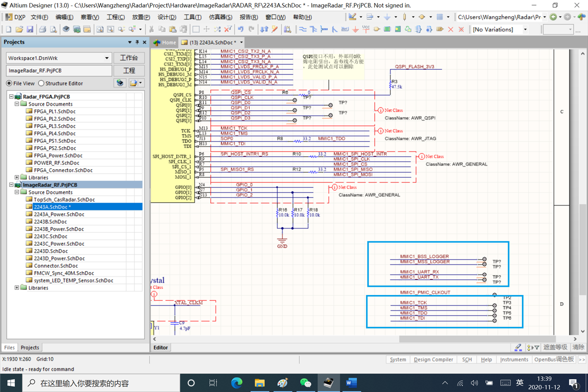This screenshot has height=392, width=588.
Task: Select the Place Net Label tool
Action: point(345,30)
